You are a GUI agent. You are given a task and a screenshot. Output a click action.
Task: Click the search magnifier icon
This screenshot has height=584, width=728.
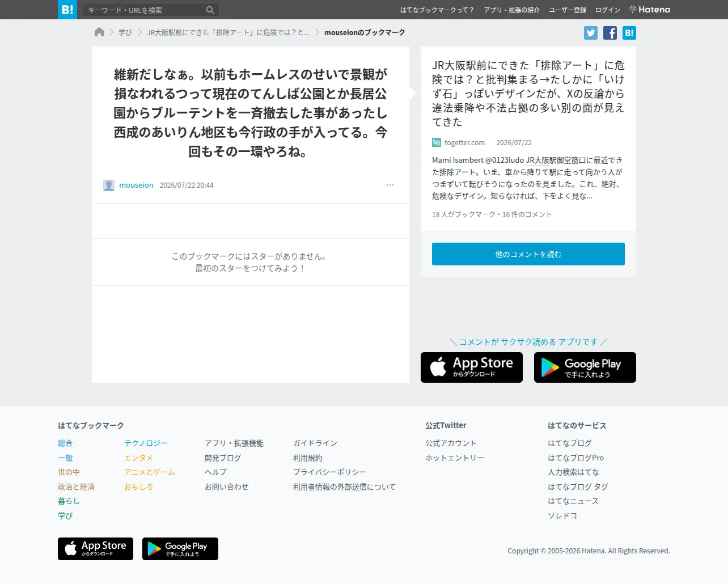(210, 10)
